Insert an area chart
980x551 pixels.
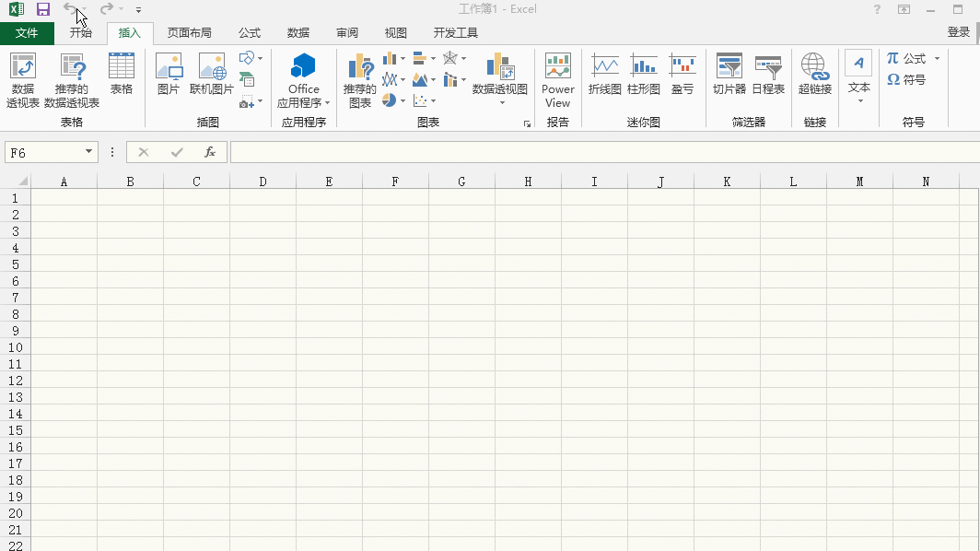tap(420, 79)
